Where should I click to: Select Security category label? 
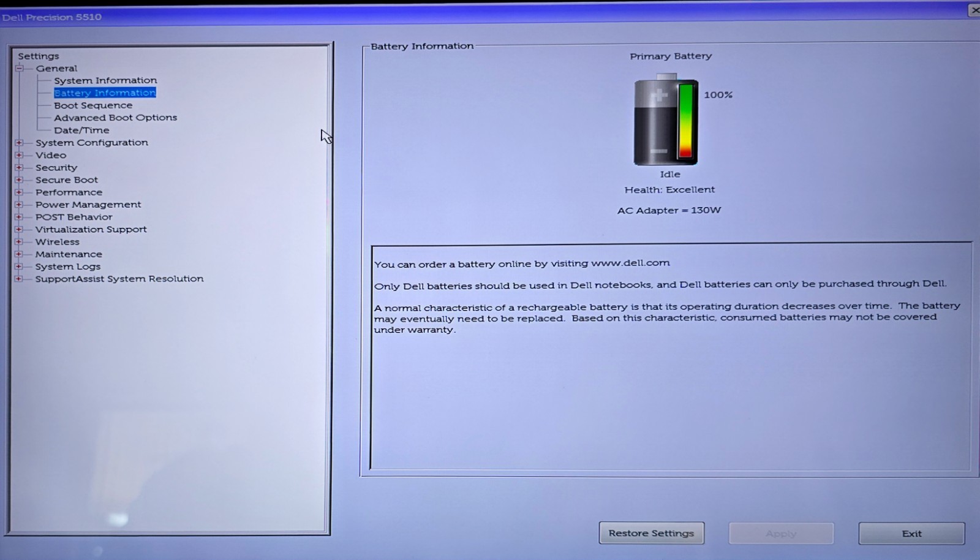(56, 167)
